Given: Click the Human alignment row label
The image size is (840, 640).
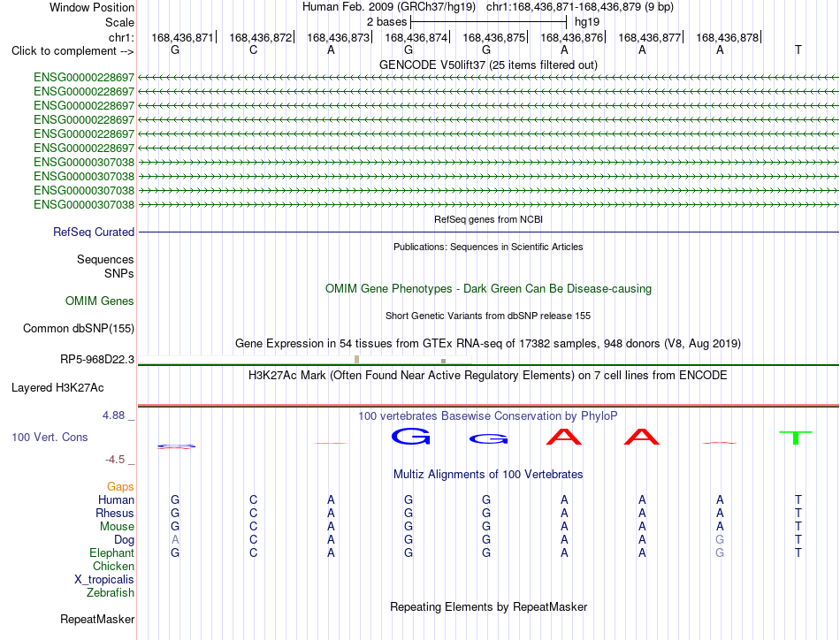Looking at the screenshot, I should point(116,499).
